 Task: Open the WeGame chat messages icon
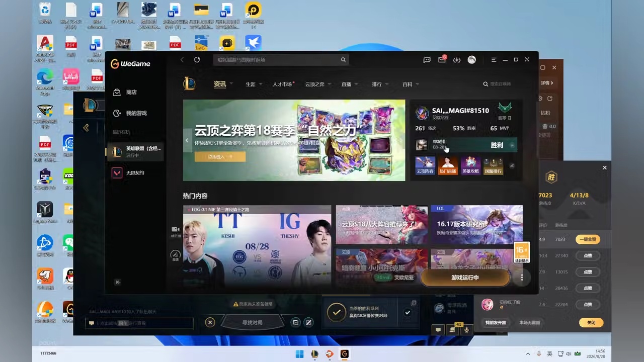tap(427, 60)
